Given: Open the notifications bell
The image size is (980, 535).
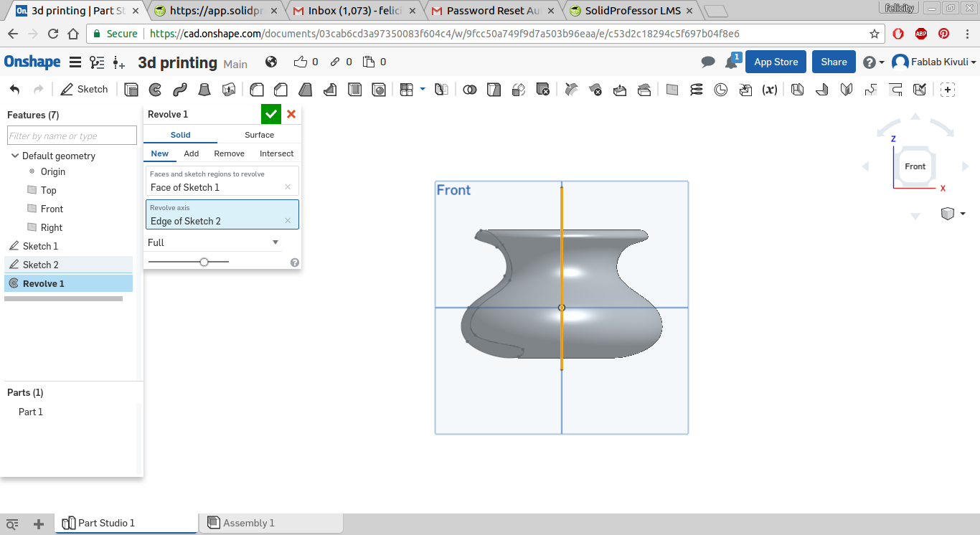Looking at the screenshot, I should pos(731,62).
